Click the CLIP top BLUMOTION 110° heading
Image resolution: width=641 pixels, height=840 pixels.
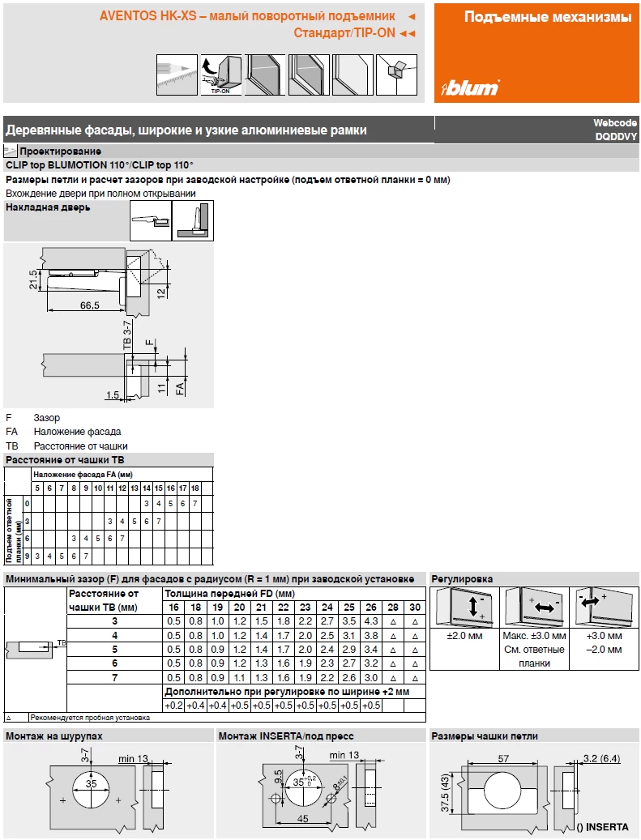(99, 165)
